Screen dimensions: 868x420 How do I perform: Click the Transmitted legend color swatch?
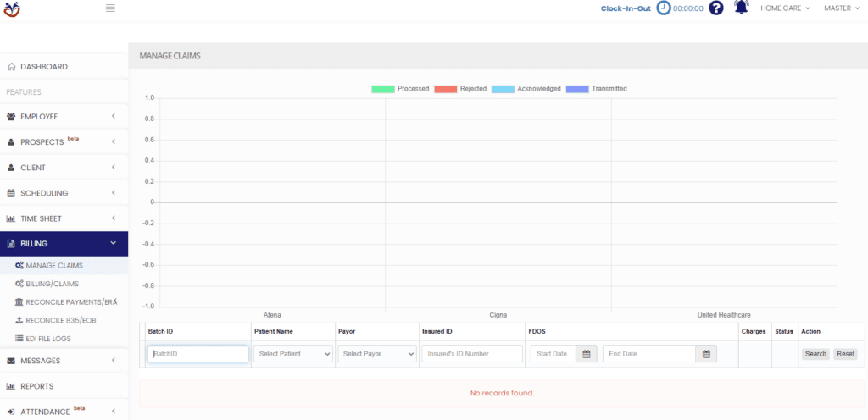click(576, 89)
